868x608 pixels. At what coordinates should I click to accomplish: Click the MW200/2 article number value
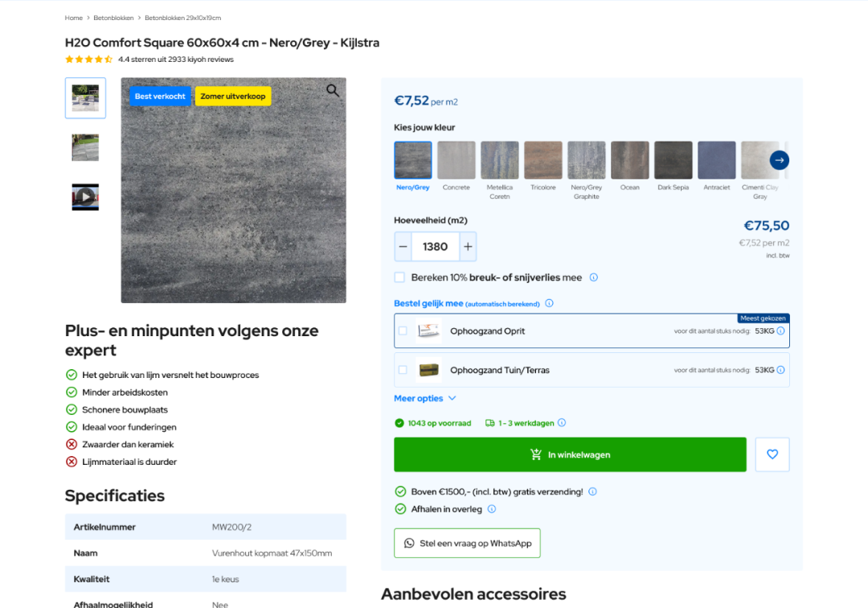click(x=232, y=527)
